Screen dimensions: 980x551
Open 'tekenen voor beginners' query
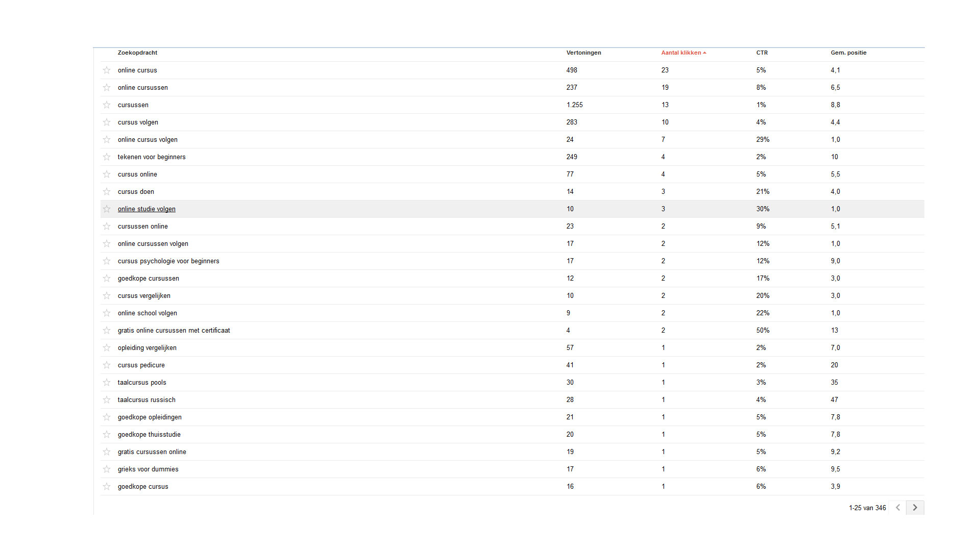pyautogui.click(x=152, y=157)
